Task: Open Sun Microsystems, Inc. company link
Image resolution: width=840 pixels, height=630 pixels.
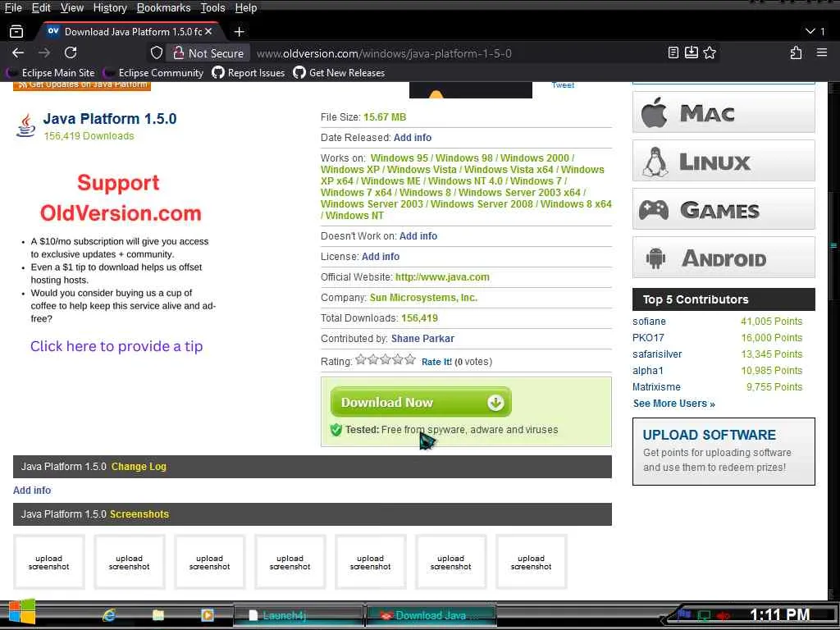Action: coord(423,298)
